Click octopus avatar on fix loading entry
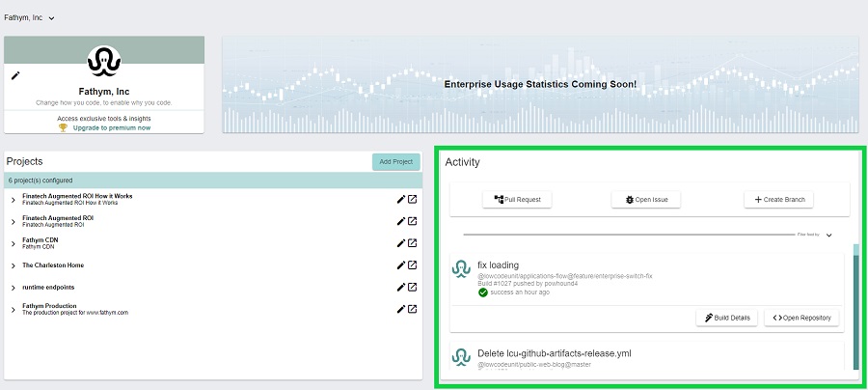Screen dimensions: 868x390 [x=461, y=268]
